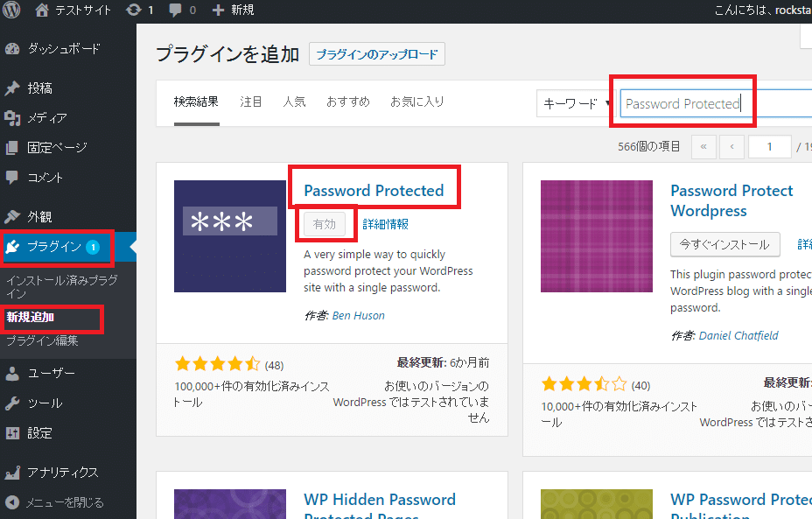812x519 pixels.
Task: Click the ツール wrench icon
Action: pos(12,403)
